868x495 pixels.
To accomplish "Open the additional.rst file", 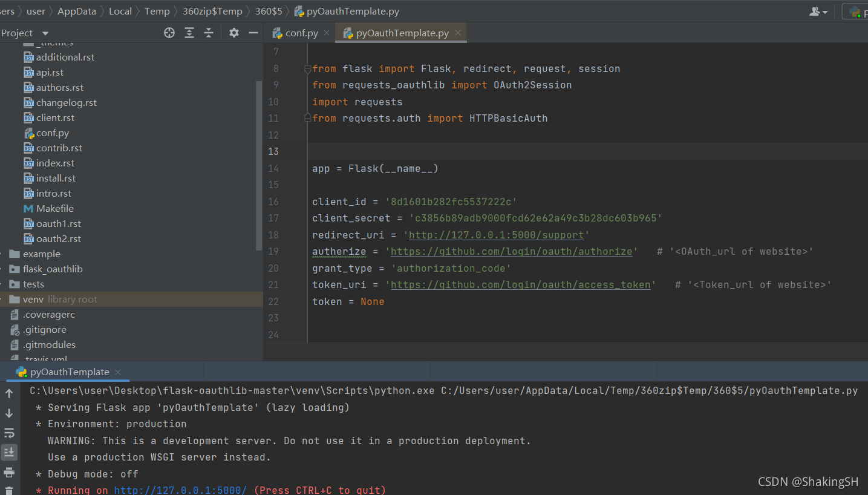I will pos(65,57).
